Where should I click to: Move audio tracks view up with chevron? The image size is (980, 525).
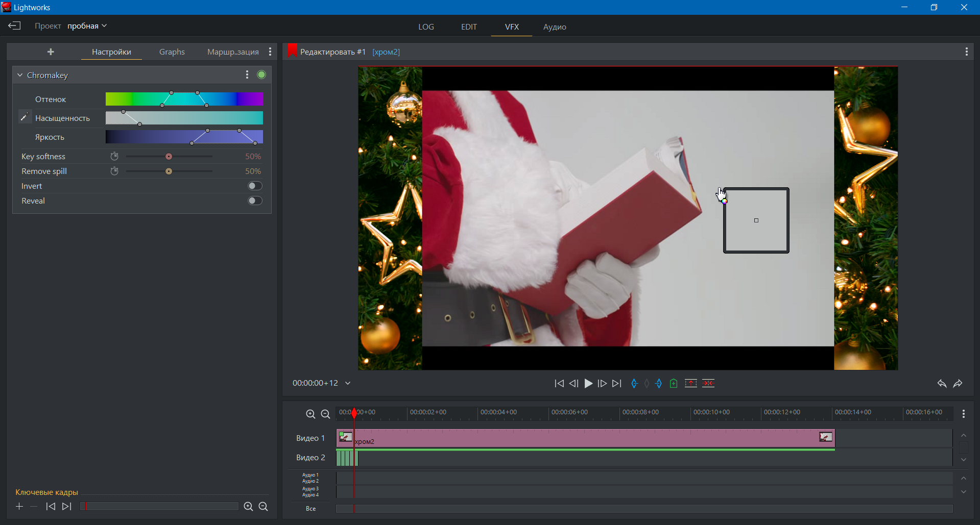tap(964, 479)
